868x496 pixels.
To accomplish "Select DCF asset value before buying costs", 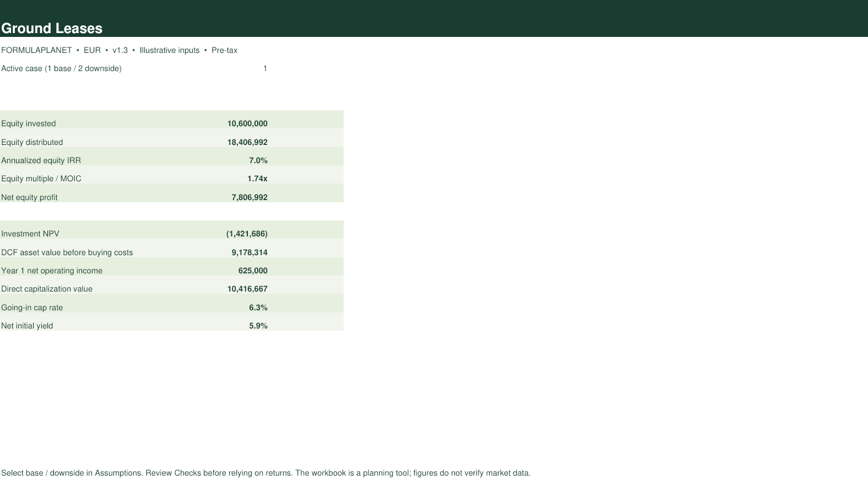I will point(67,252).
